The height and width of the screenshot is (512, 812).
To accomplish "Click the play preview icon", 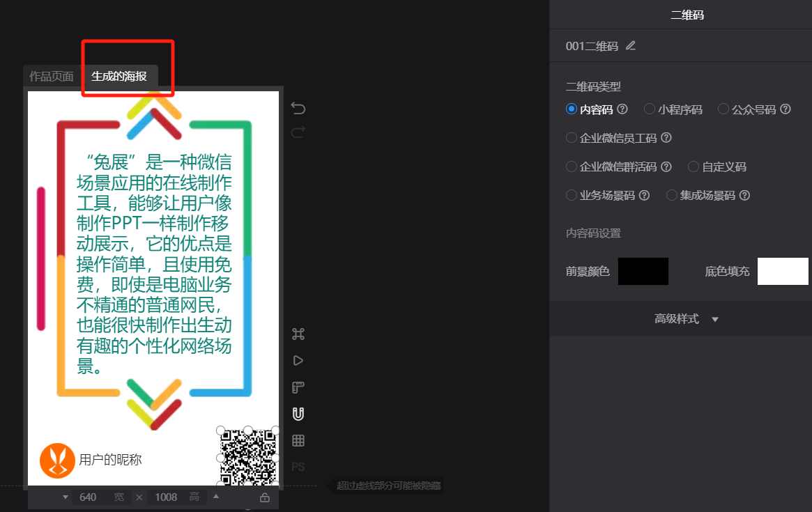I will tap(298, 360).
